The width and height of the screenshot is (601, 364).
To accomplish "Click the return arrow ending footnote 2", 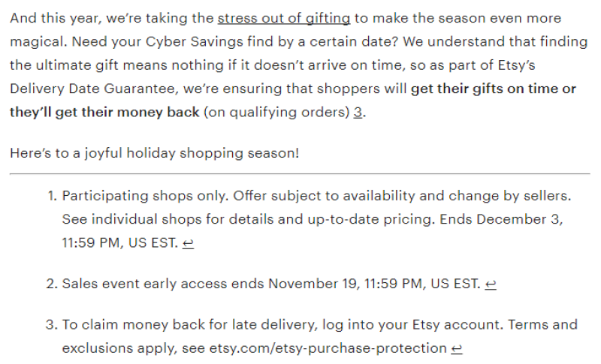I will pos(491,284).
